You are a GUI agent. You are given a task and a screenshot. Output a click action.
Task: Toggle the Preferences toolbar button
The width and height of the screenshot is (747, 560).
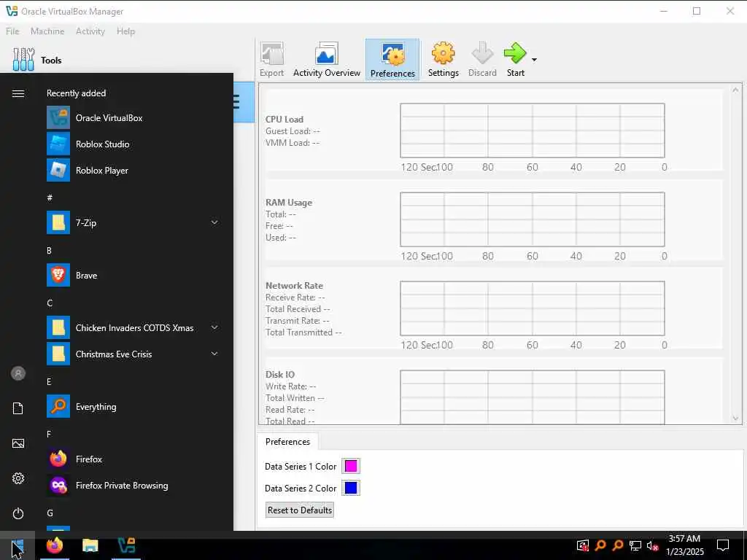(392, 60)
